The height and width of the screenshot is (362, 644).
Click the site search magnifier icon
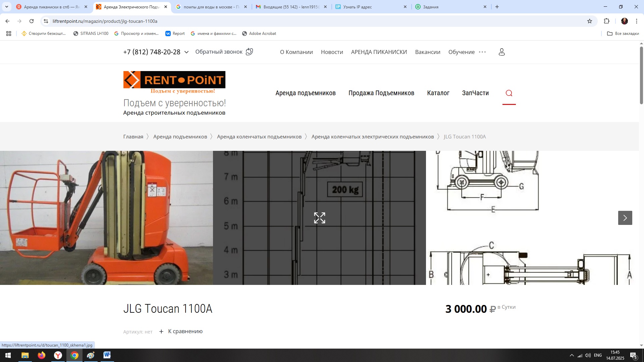click(x=509, y=93)
